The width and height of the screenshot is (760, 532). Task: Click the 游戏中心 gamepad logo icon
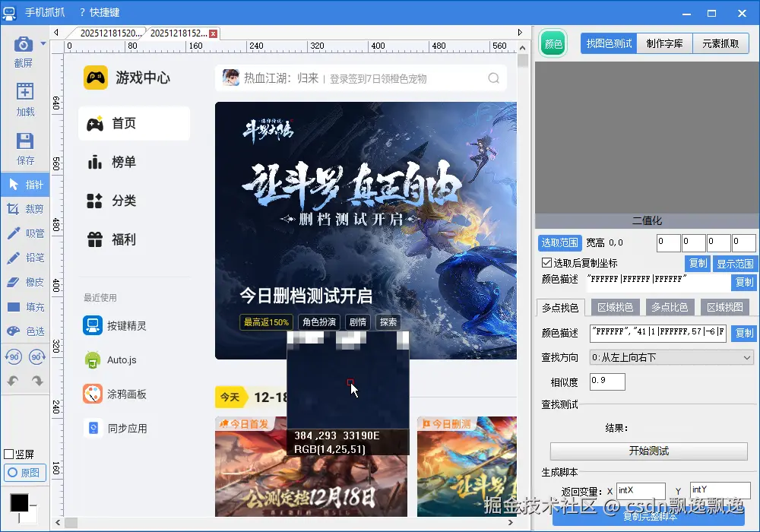click(x=96, y=78)
